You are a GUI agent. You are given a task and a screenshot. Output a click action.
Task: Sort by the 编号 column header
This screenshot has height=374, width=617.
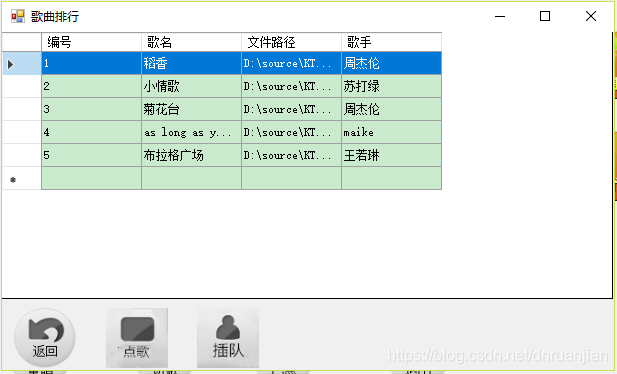point(91,42)
